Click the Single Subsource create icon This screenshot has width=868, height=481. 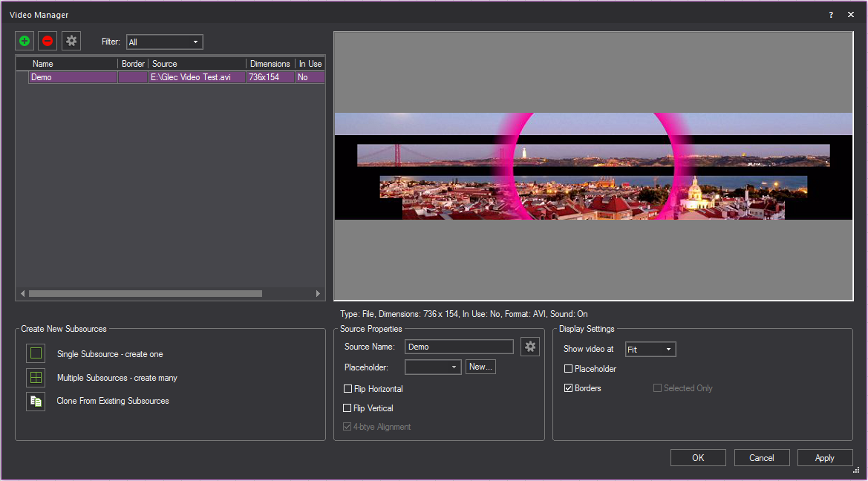(36, 354)
